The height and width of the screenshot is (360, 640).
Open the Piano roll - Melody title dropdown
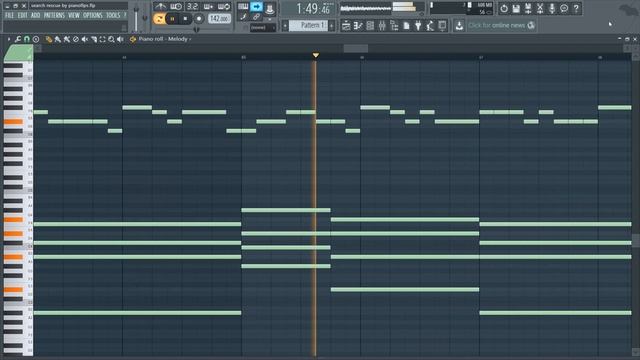(x=165, y=39)
